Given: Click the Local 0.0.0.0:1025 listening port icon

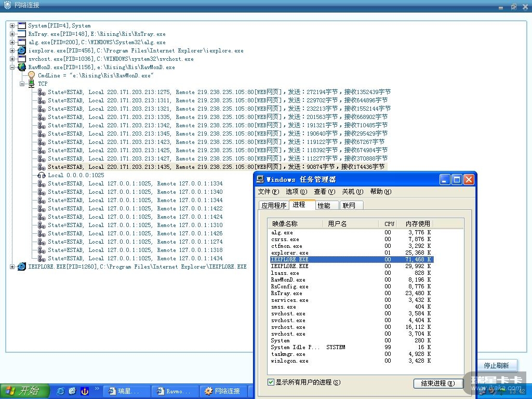Looking at the screenshot, I should (x=42, y=175).
